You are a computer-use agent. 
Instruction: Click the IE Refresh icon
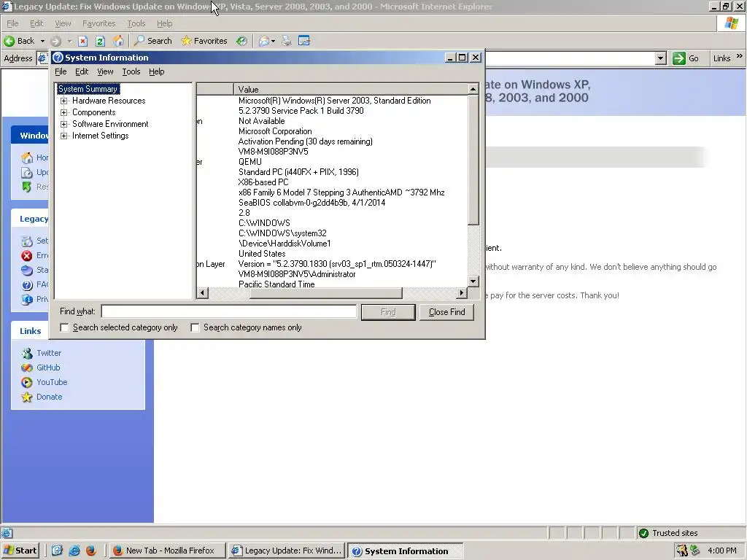coord(100,41)
